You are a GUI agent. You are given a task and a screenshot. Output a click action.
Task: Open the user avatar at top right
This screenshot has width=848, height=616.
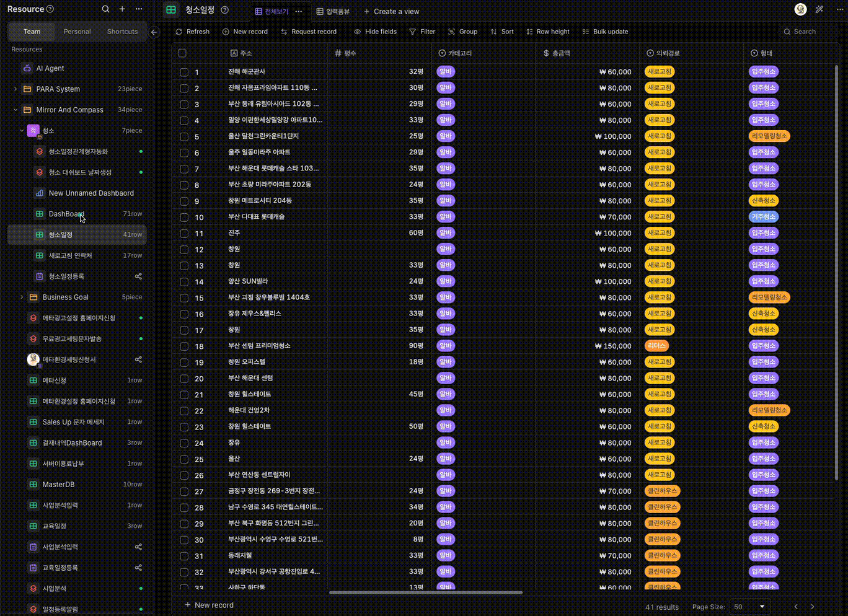tap(800, 9)
